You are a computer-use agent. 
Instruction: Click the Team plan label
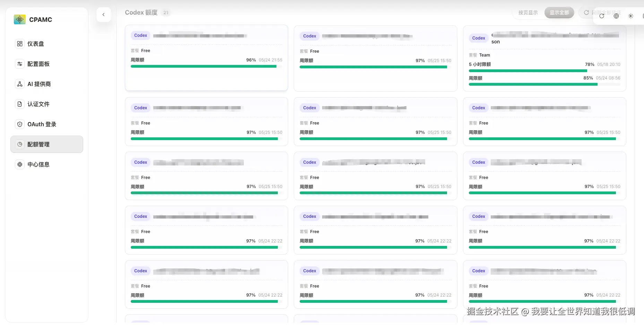click(484, 55)
